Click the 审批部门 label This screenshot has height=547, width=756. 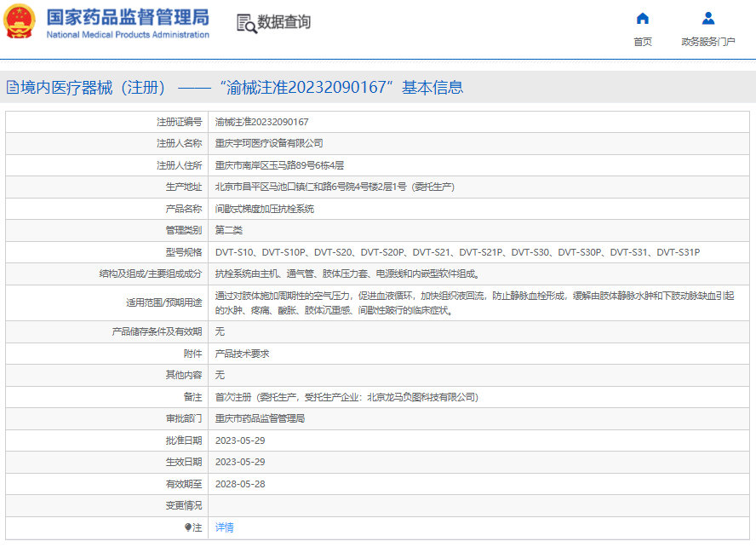pos(184,418)
